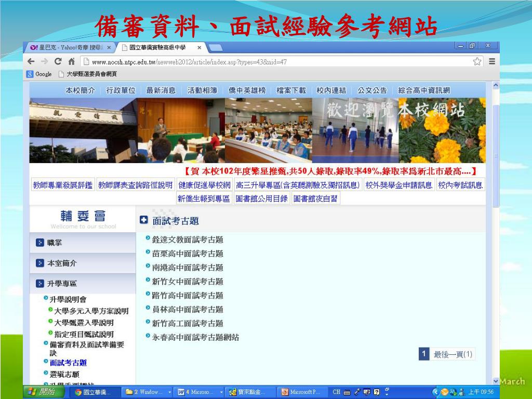Viewport: 532px width, 399px height.
Task: Click the page scrollbar down arrow
Action: pyautogui.click(x=496, y=381)
